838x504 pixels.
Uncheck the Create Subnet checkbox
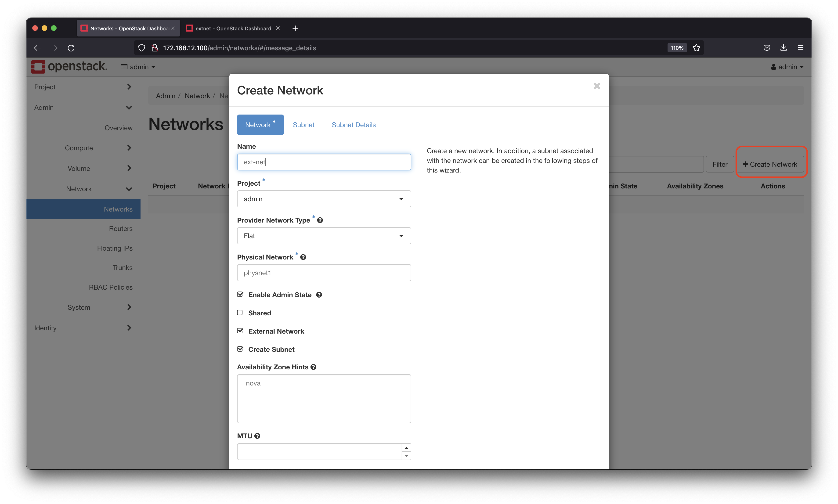point(240,349)
